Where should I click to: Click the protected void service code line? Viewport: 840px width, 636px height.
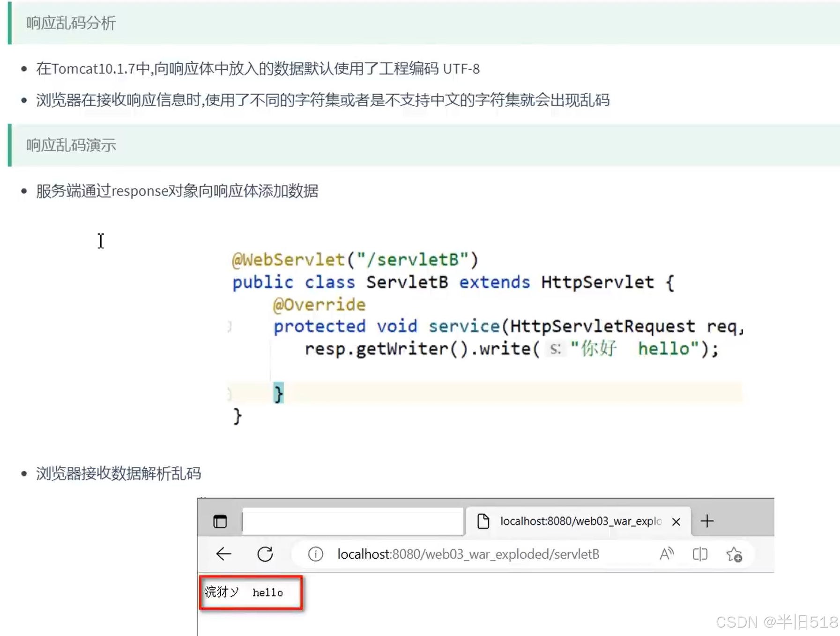click(x=509, y=326)
